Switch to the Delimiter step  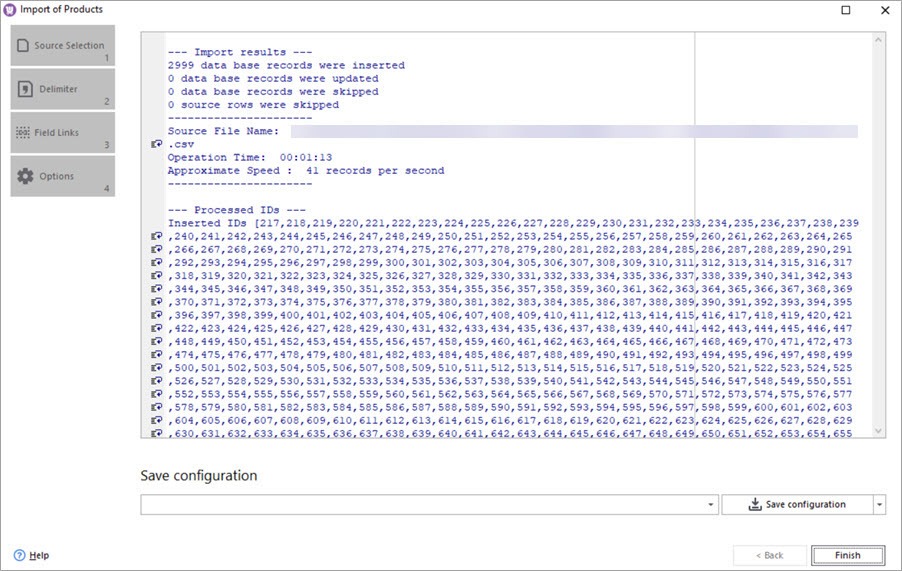pos(62,89)
